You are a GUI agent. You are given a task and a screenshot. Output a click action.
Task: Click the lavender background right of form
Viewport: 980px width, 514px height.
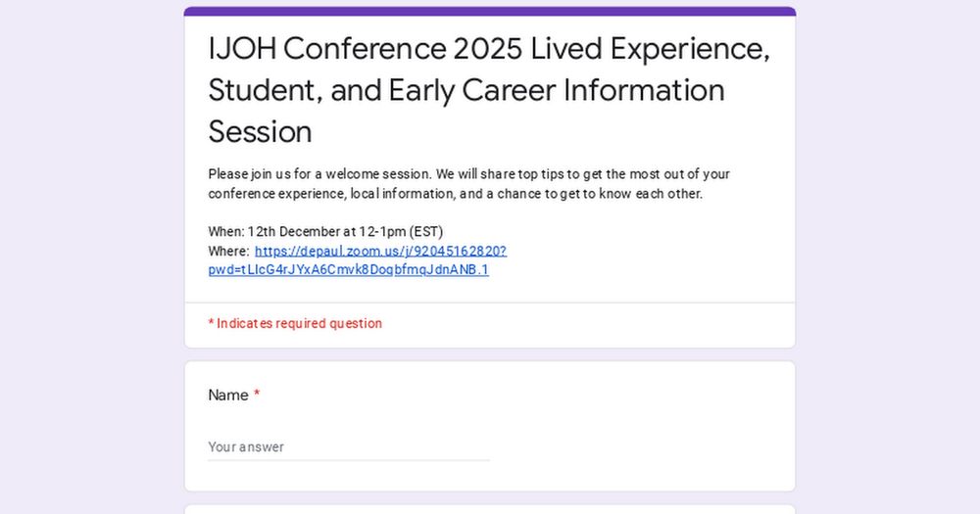(888, 257)
